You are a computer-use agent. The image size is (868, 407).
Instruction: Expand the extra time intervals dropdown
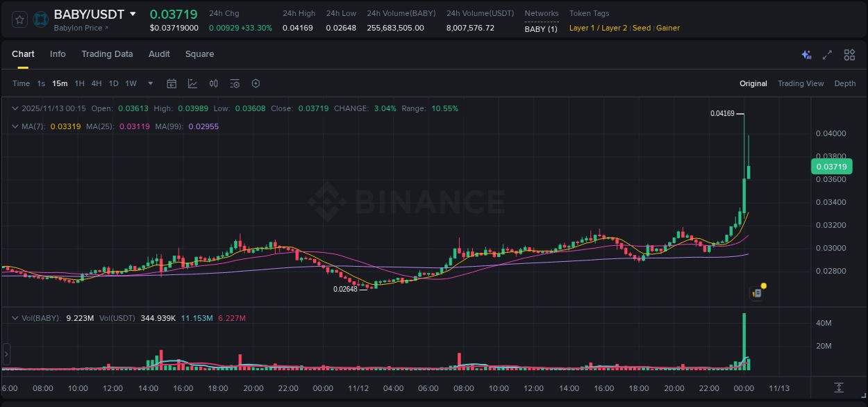point(149,83)
